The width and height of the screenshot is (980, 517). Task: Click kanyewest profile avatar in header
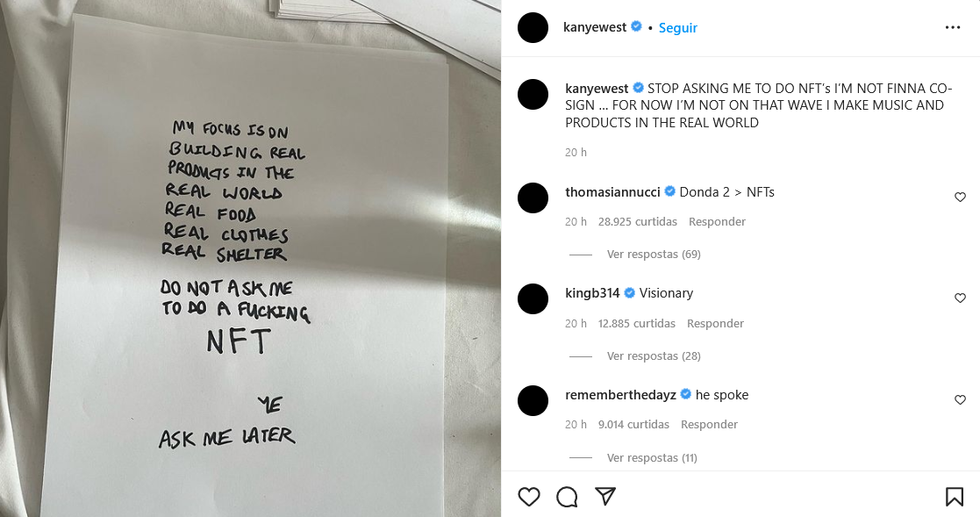point(533,27)
